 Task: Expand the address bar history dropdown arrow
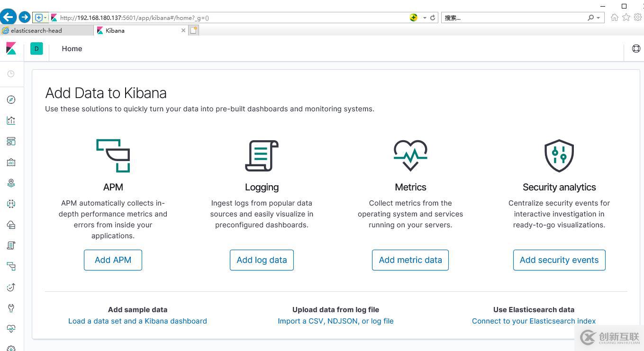tap(425, 18)
